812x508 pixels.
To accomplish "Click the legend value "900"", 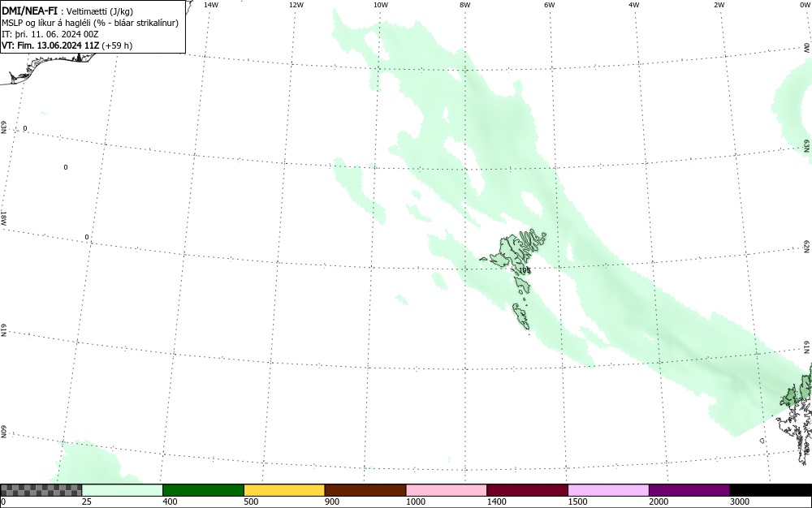I will [332, 502].
